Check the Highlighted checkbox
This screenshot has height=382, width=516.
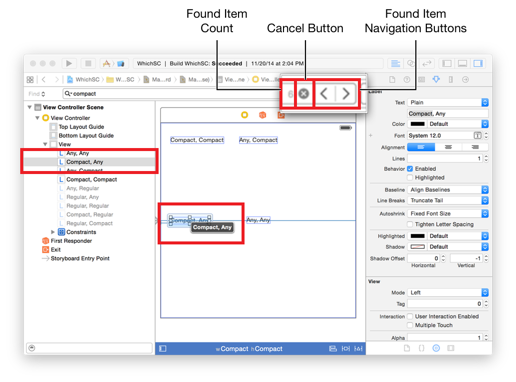[410, 178]
